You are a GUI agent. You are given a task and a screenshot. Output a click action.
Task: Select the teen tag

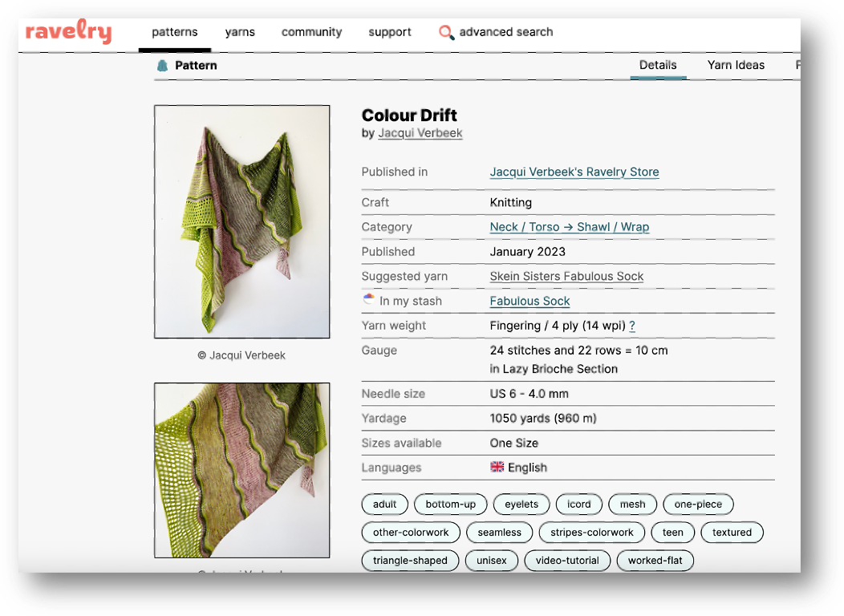click(x=673, y=532)
